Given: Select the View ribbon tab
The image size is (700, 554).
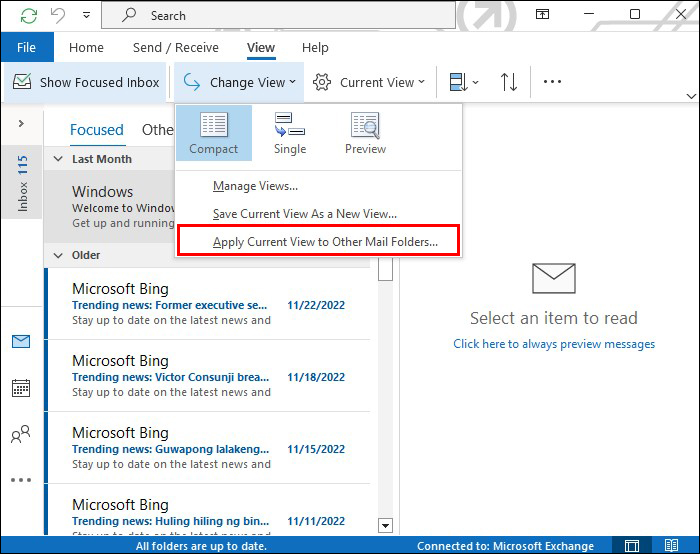Looking at the screenshot, I should click(261, 47).
